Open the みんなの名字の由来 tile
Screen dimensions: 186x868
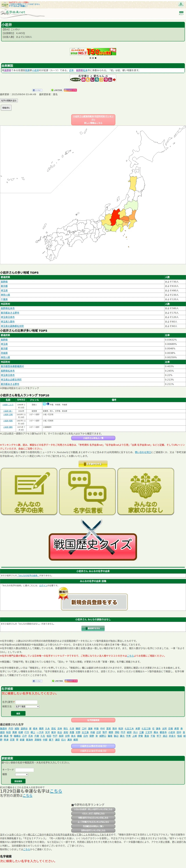coord(29,491)
